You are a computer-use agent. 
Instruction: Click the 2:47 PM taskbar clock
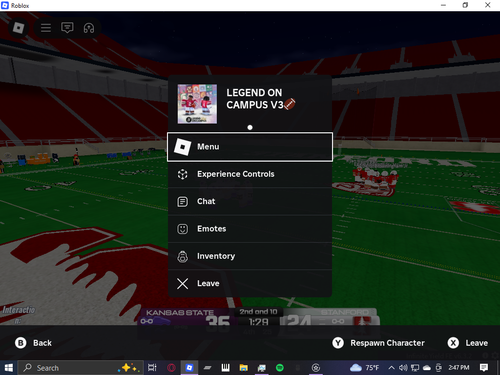click(x=459, y=368)
